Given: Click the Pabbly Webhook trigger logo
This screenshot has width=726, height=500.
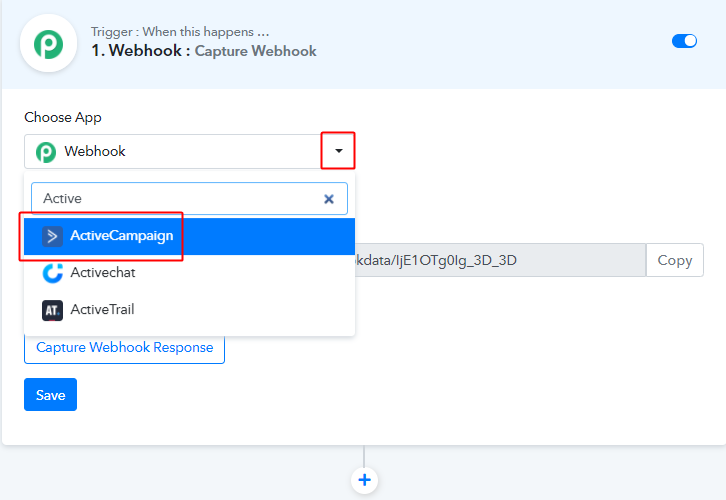Looking at the screenshot, I should point(48,44).
